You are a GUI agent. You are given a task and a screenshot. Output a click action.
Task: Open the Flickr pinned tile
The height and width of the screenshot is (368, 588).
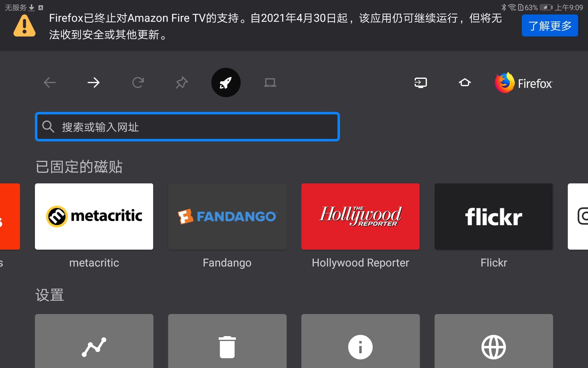[494, 217]
